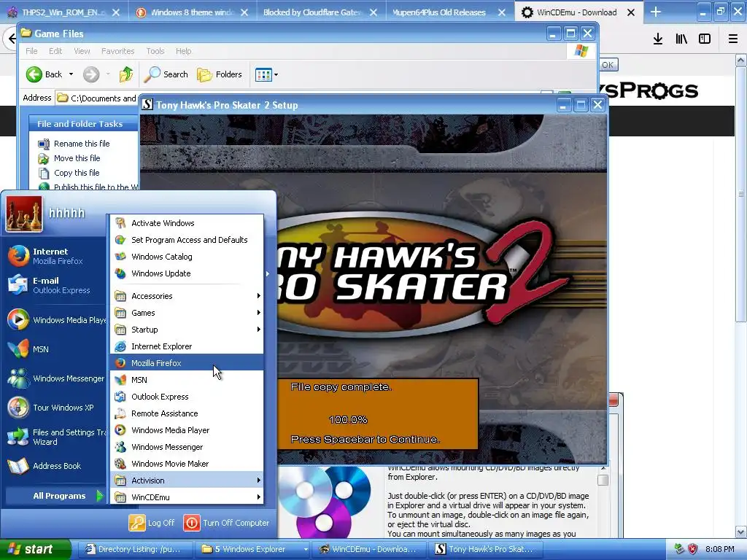Open View menu in Game Files window
The height and width of the screenshot is (560, 747).
(82, 51)
